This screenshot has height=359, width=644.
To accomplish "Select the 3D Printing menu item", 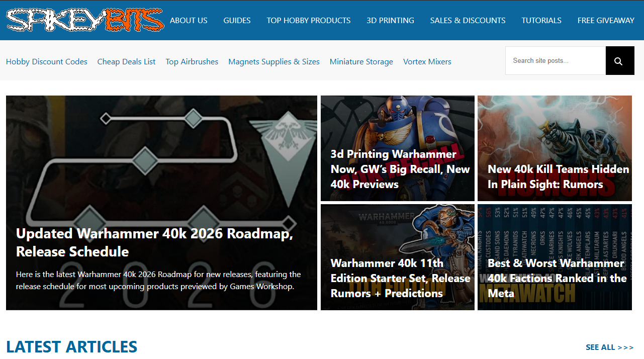I will 390,21.
